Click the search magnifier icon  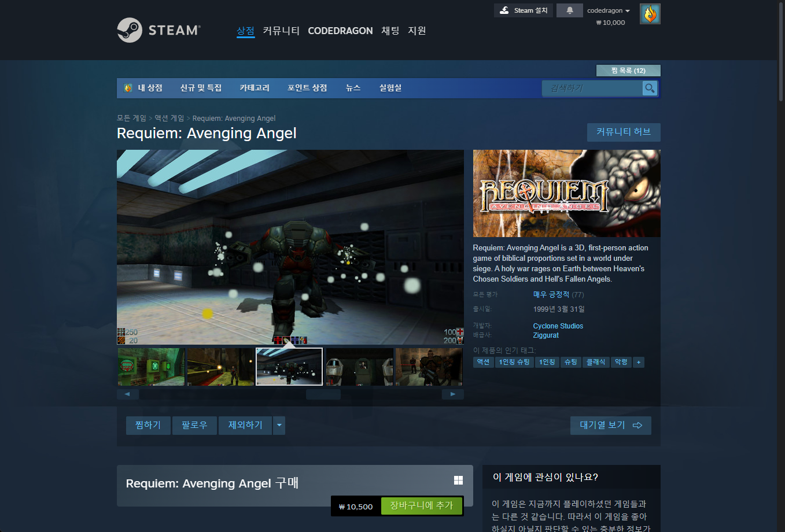(x=650, y=88)
